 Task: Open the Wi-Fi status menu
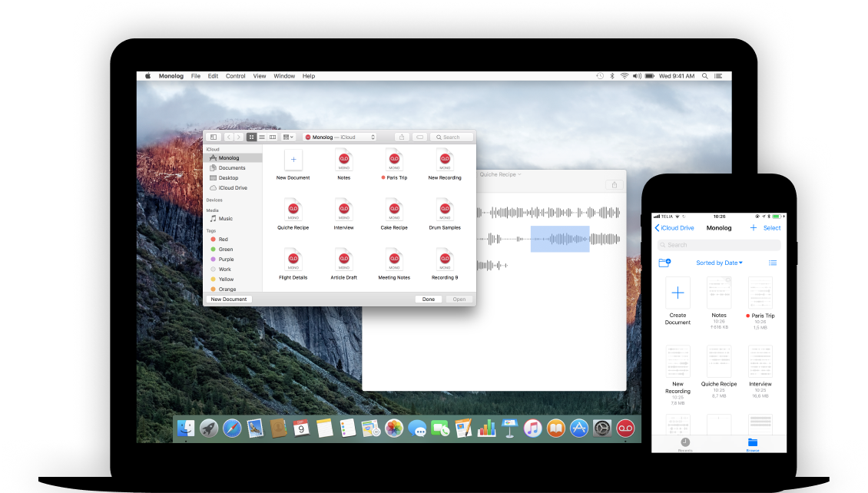click(x=624, y=76)
